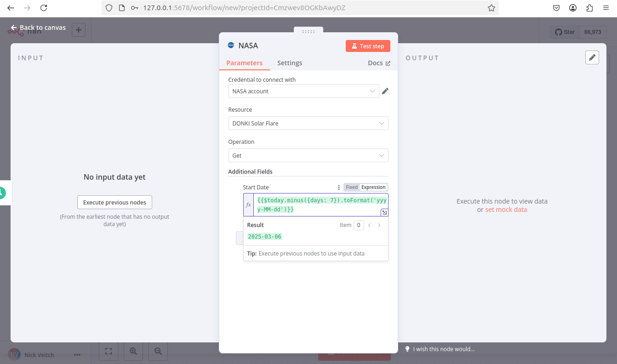Click the output edit pencil icon
The width and height of the screenshot is (617, 364).
592,57
